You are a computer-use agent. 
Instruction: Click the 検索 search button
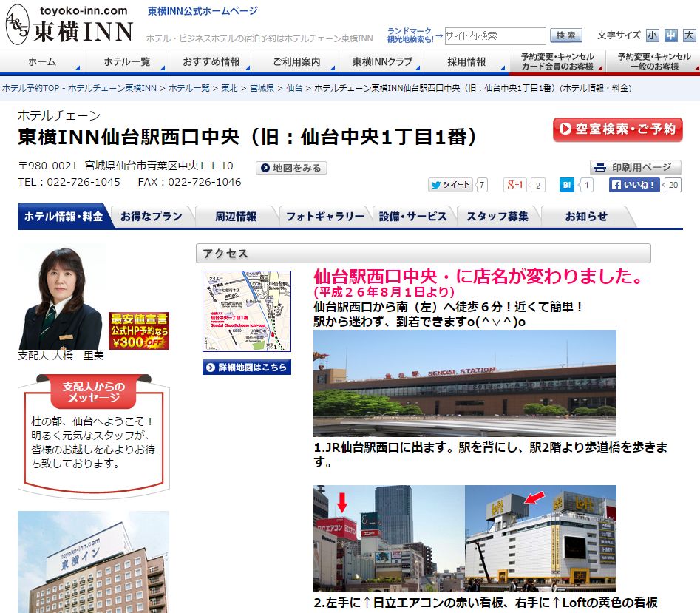[x=565, y=35]
